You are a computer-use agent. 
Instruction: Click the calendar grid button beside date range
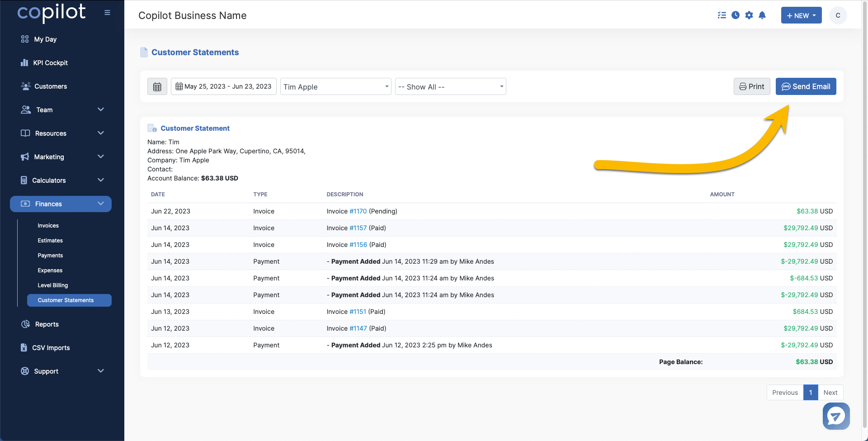coord(157,86)
